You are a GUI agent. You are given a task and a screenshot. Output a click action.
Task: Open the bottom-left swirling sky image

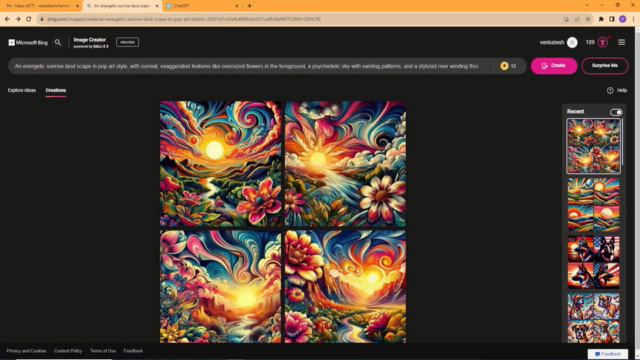point(220,287)
